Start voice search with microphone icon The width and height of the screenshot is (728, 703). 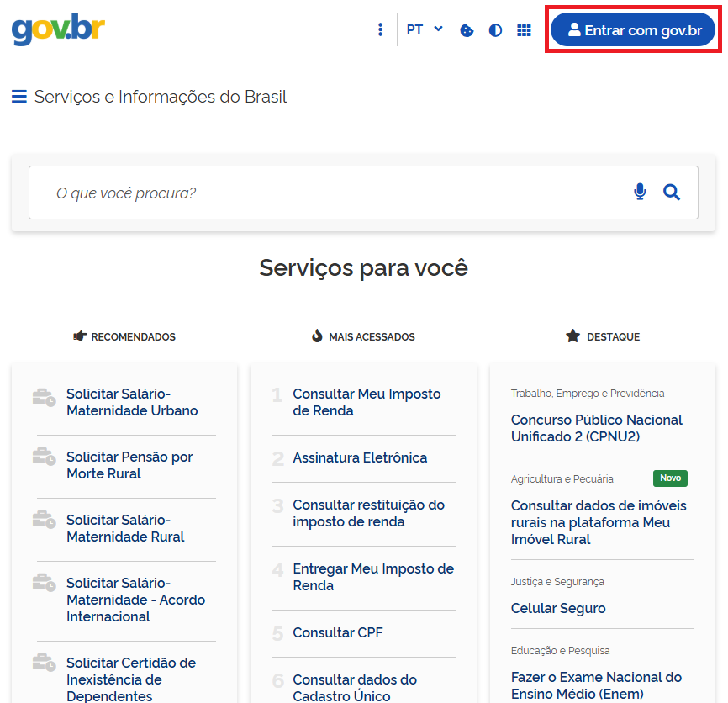click(640, 193)
